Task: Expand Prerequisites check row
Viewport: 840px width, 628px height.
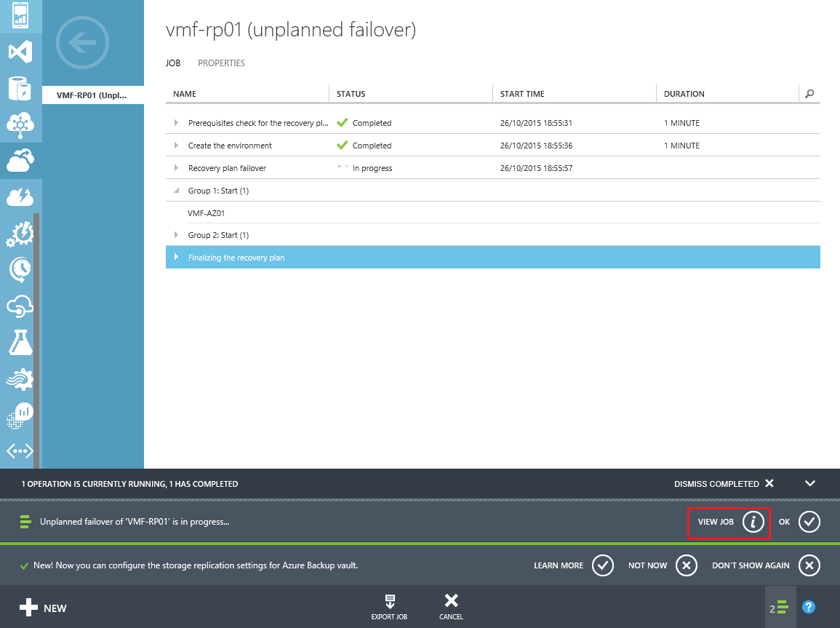Action: (177, 123)
